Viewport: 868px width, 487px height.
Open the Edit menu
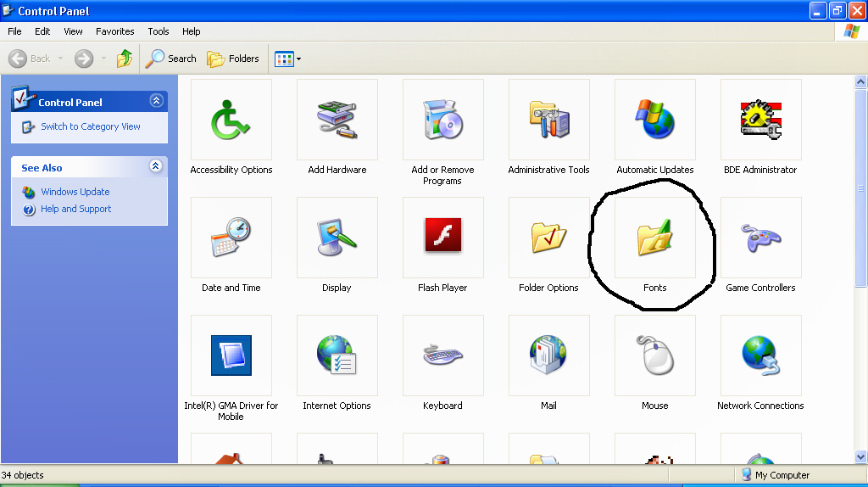[x=42, y=31]
